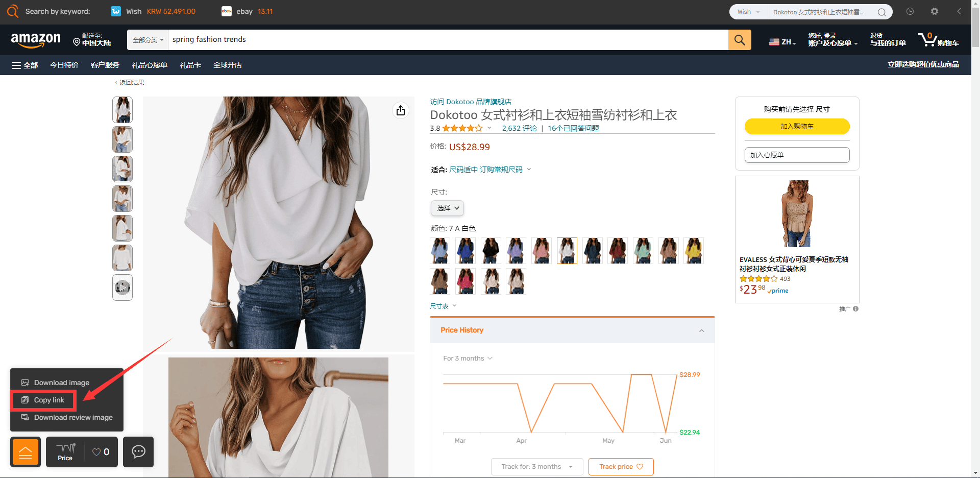Open the history clock icon in top bar
Screen dimensions: 980x478
pos(910,11)
